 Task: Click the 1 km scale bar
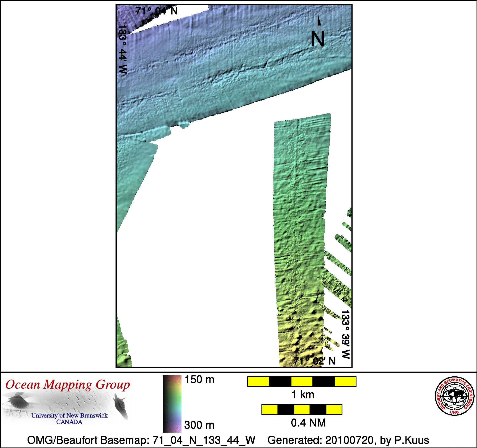[x=302, y=381]
